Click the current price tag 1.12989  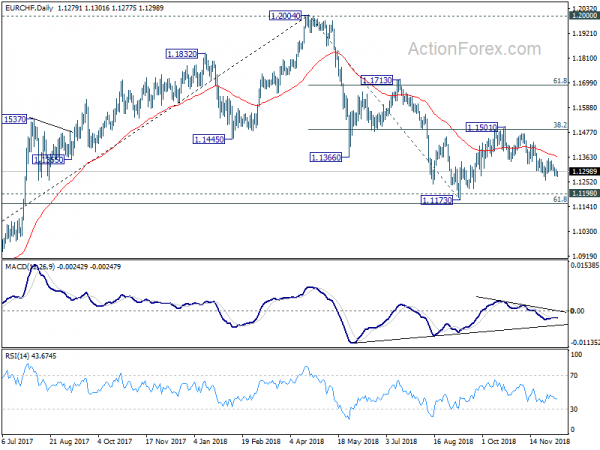584,171
